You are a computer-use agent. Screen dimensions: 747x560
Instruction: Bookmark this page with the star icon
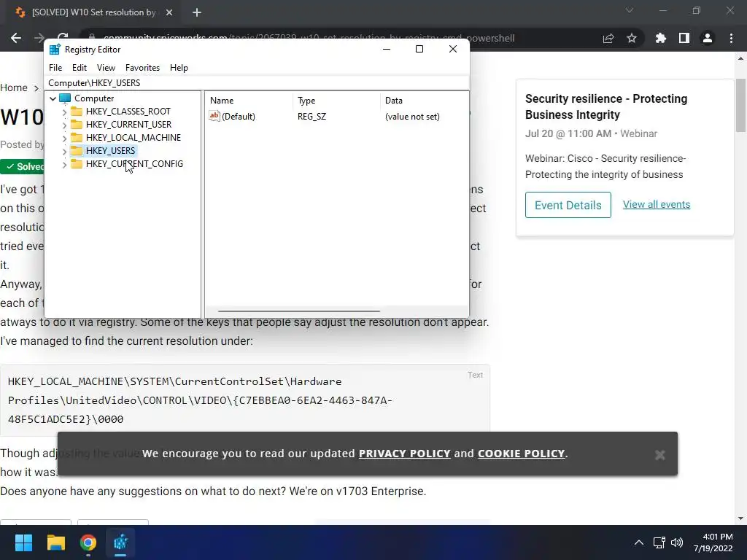632,38
